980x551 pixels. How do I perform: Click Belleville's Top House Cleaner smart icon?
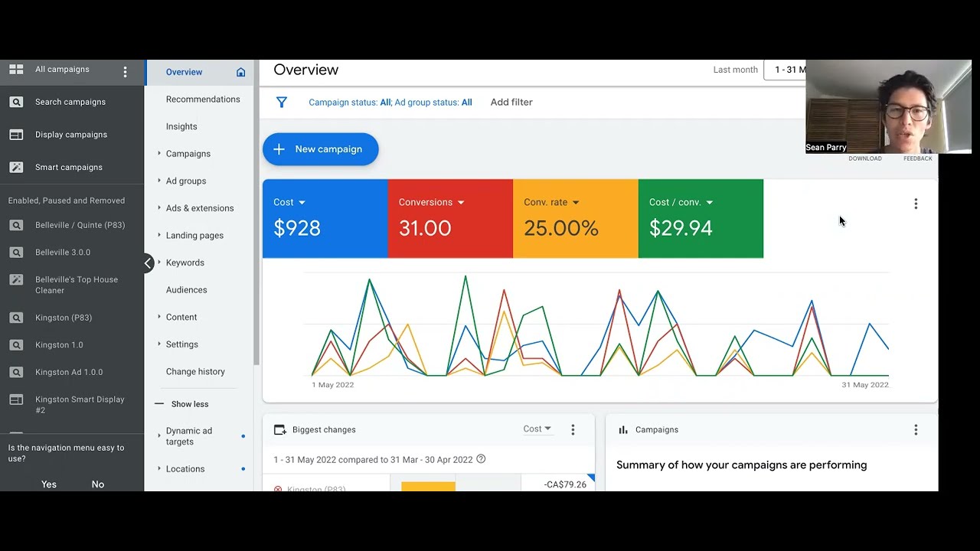[16, 280]
